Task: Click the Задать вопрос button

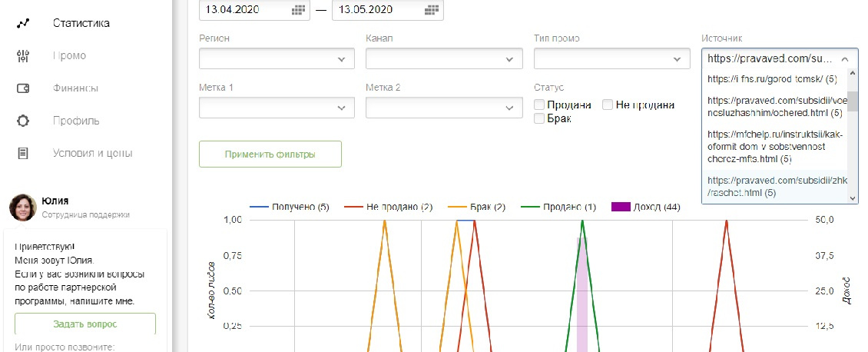Action: [85, 324]
